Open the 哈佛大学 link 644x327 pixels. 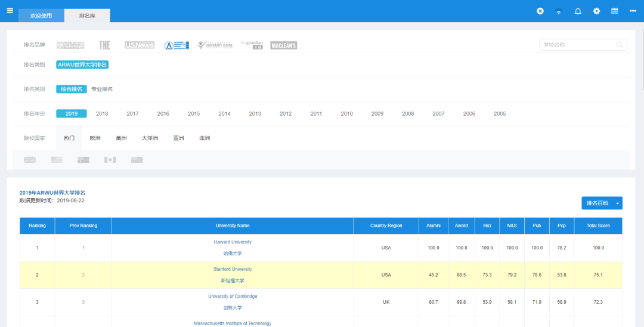233,254
